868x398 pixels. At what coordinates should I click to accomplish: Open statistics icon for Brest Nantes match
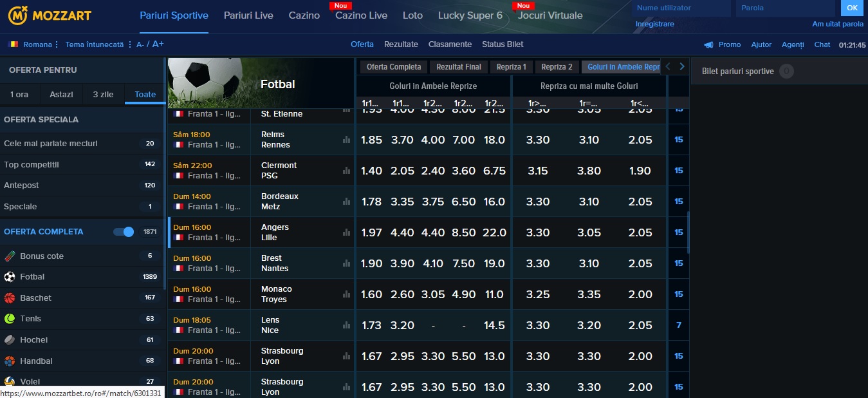click(347, 263)
